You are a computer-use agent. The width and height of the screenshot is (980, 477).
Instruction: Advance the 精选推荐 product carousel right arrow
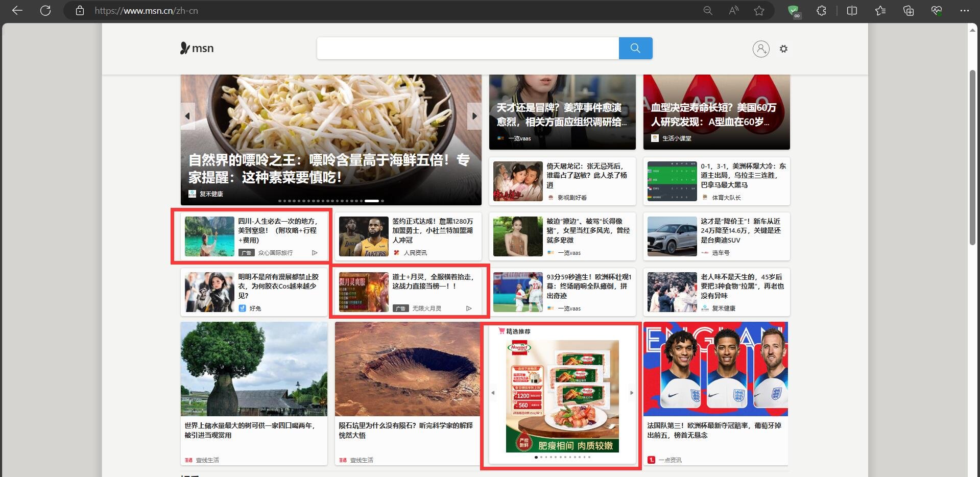[632, 393]
